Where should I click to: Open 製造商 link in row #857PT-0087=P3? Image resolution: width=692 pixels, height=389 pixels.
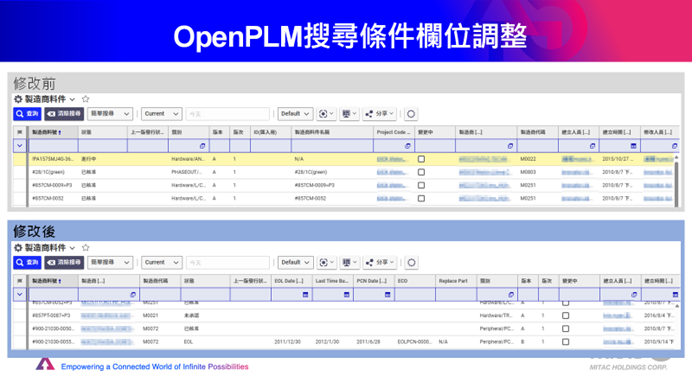(x=107, y=316)
